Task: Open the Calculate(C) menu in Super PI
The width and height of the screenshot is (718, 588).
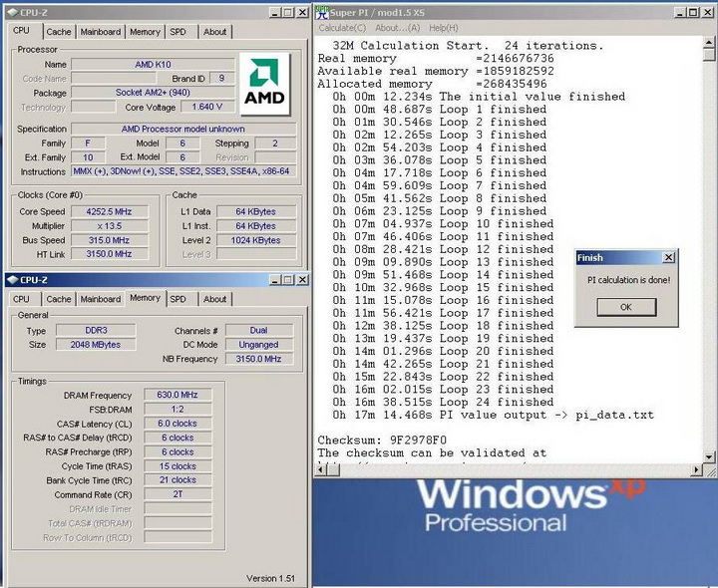Action: click(342, 28)
